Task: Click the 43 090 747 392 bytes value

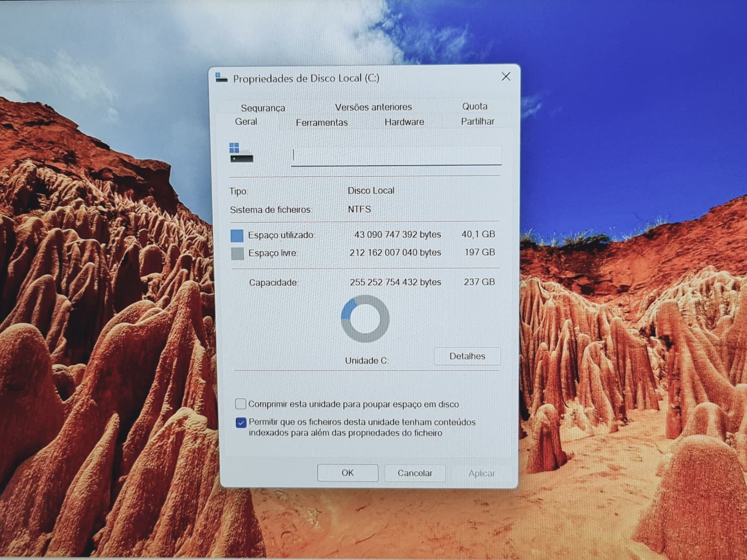Action: [x=397, y=234]
